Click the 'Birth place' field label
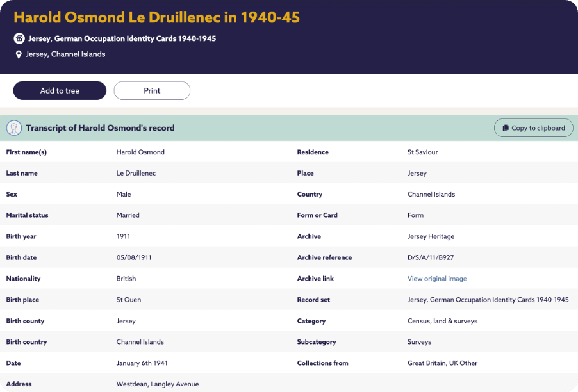Viewport: 578px width, 392px height. [x=22, y=300]
